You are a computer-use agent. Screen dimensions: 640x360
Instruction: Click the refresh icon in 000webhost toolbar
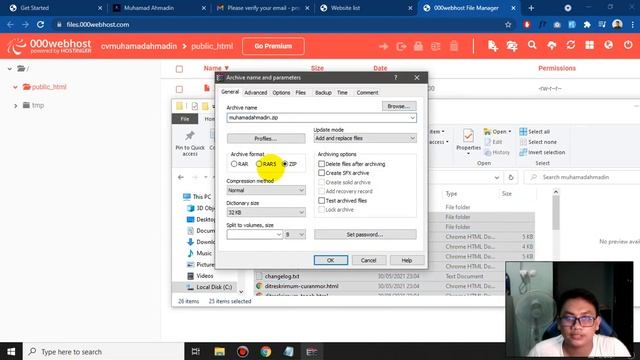pos(571,45)
